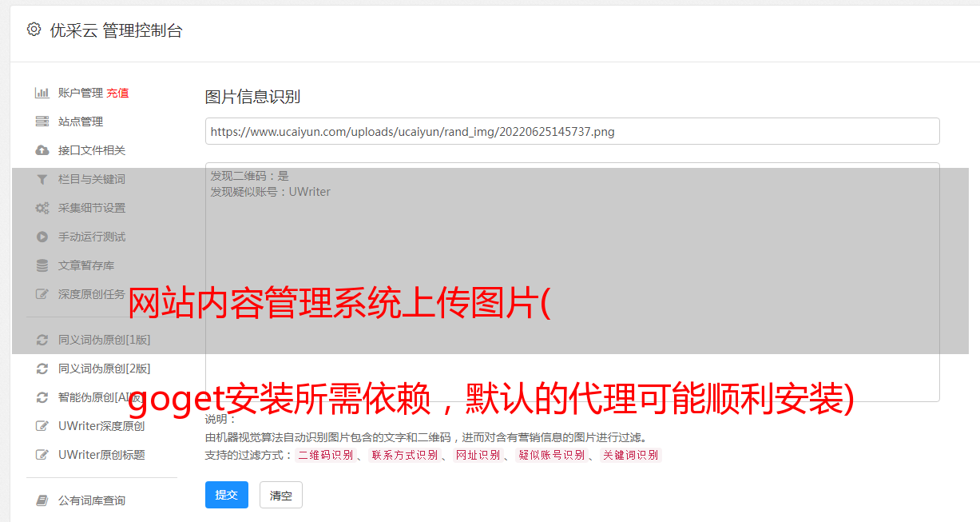Click the filter funnel icon for 栏目与关键词
980x522 pixels.
(x=42, y=179)
